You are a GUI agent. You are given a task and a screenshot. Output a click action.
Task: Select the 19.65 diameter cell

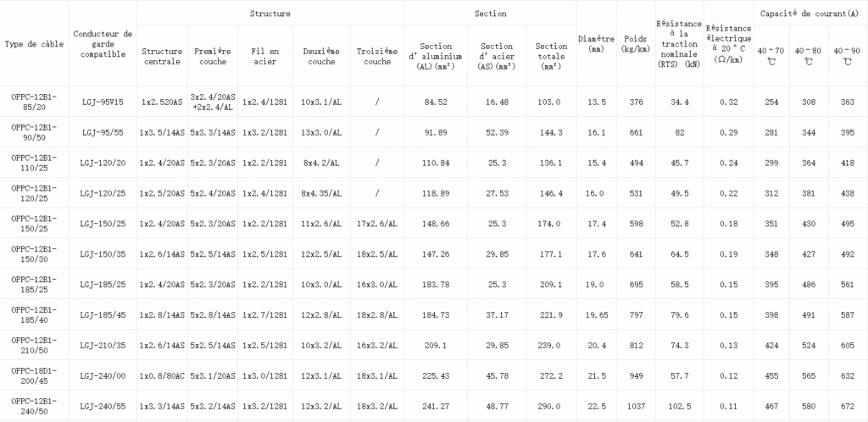(x=596, y=314)
